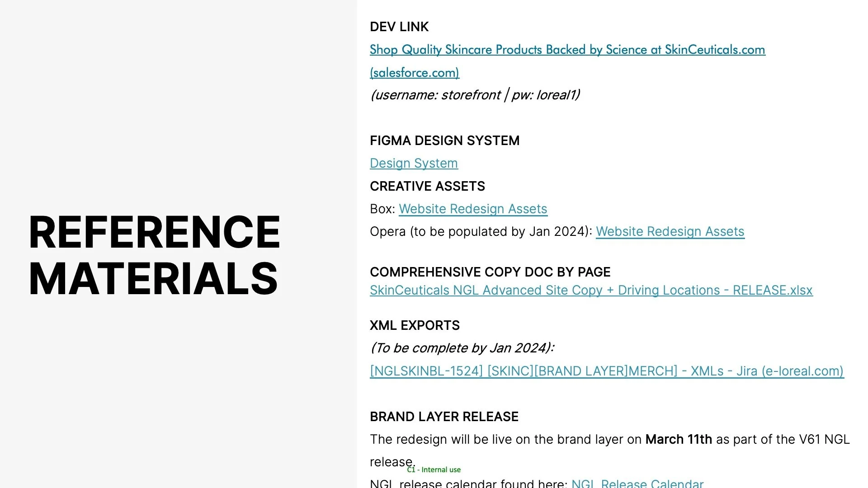The image size is (868, 488).
Task: Click the username storefront credentials text
Action: click(475, 95)
